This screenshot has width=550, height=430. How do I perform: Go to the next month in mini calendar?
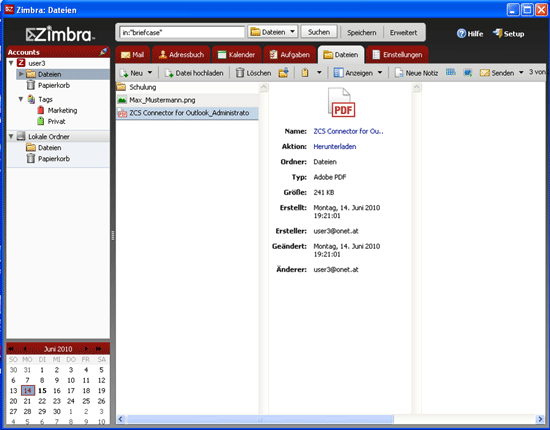pyautogui.click(x=86, y=349)
